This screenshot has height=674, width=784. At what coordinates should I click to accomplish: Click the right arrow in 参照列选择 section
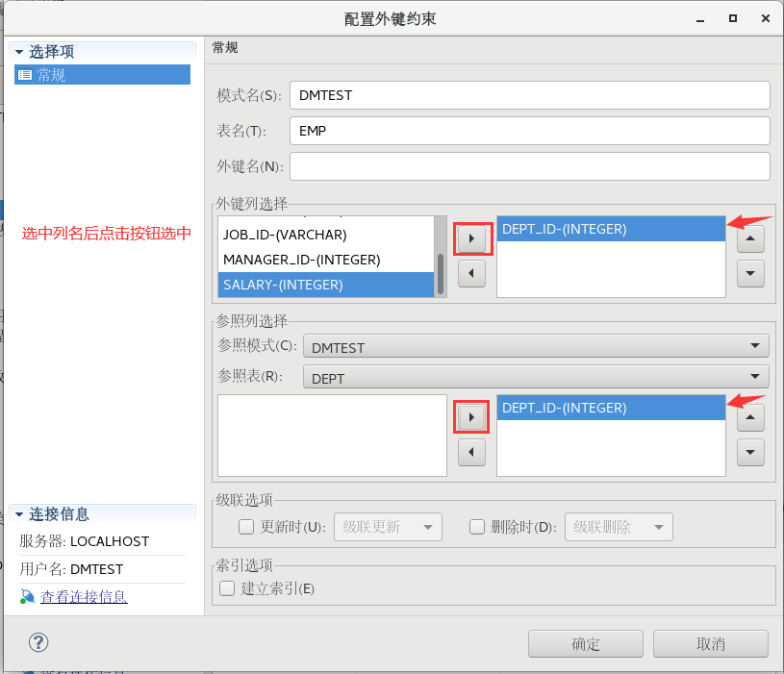(x=471, y=416)
